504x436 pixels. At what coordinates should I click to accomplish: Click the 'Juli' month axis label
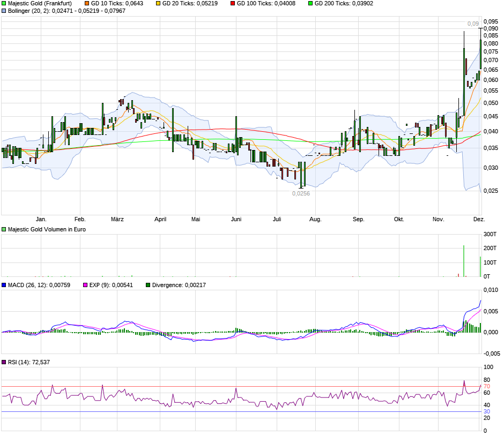pyautogui.click(x=277, y=219)
